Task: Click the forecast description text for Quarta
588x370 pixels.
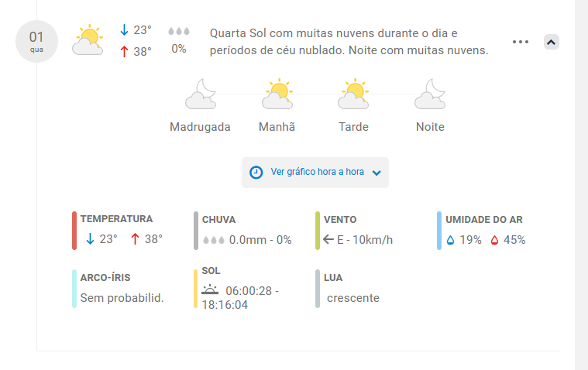Action: 349,42
